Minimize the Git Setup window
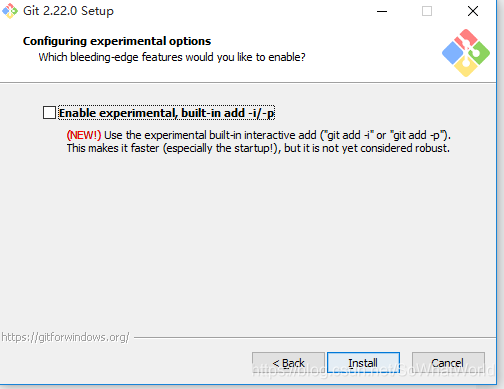 coord(382,11)
